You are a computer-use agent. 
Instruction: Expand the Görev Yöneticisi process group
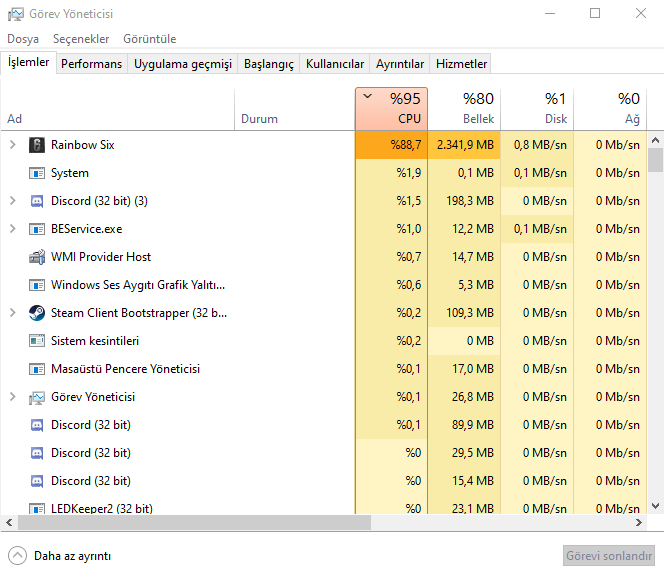pyautogui.click(x=13, y=397)
